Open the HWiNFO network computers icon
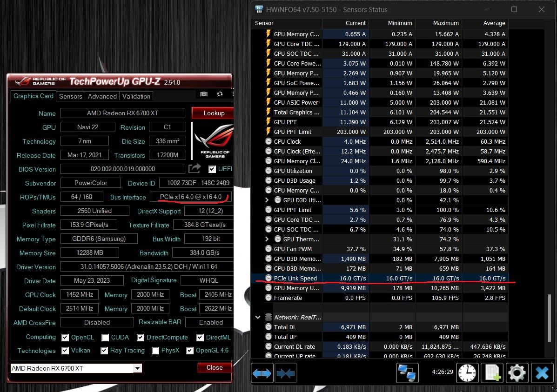 click(x=407, y=373)
